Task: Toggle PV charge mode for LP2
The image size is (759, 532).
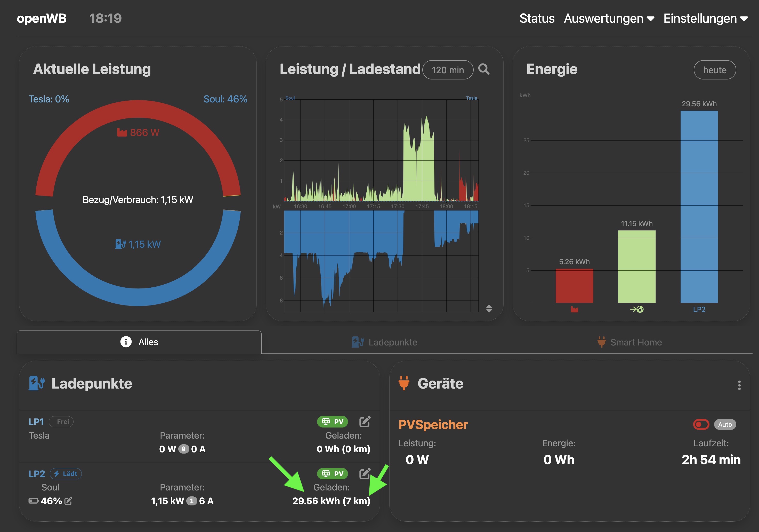Action: [x=333, y=473]
